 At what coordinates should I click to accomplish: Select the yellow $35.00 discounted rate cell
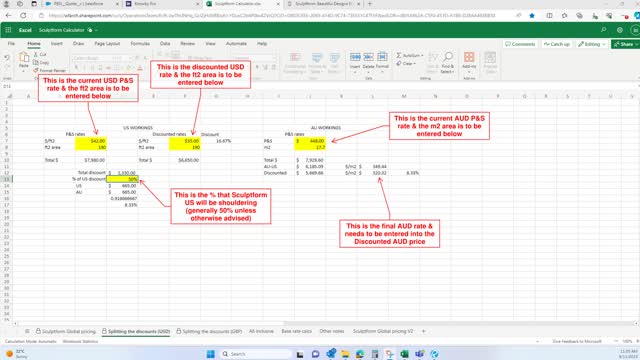coord(184,141)
